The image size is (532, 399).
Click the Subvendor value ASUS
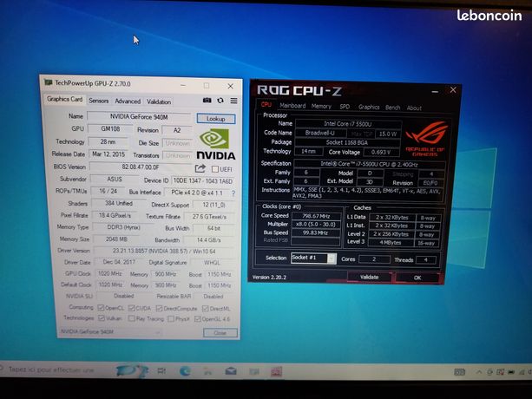pyautogui.click(x=115, y=180)
